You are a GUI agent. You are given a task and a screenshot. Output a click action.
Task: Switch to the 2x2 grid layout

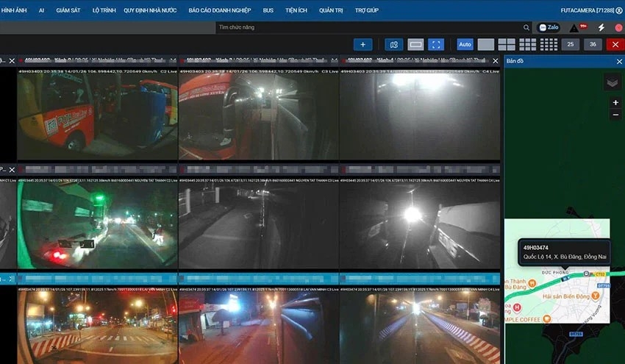point(507,44)
